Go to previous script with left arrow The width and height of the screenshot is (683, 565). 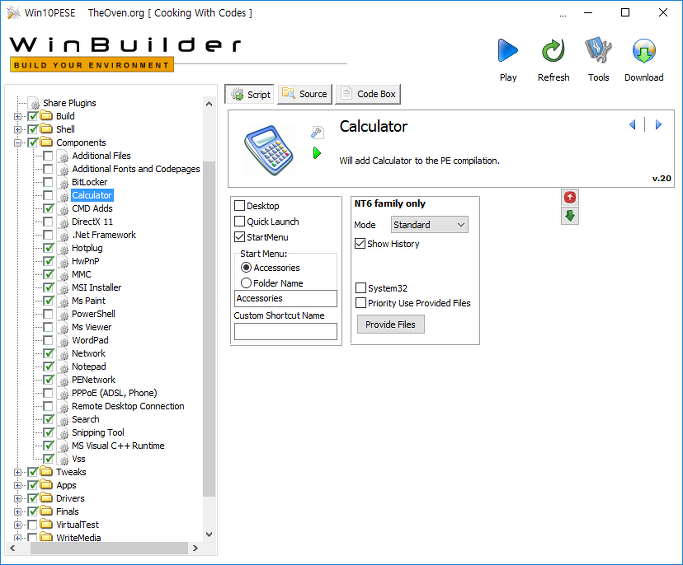(x=632, y=125)
